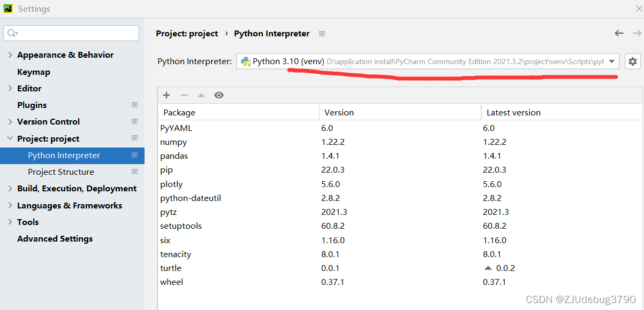
Task: Click setuptools latest version 60.8.2
Action: tap(495, 226)
